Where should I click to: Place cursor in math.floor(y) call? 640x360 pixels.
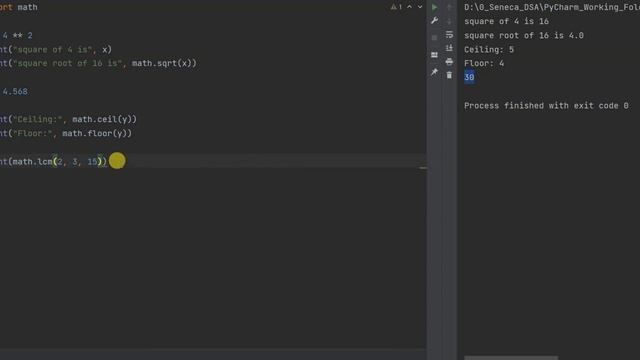[94, 133]
